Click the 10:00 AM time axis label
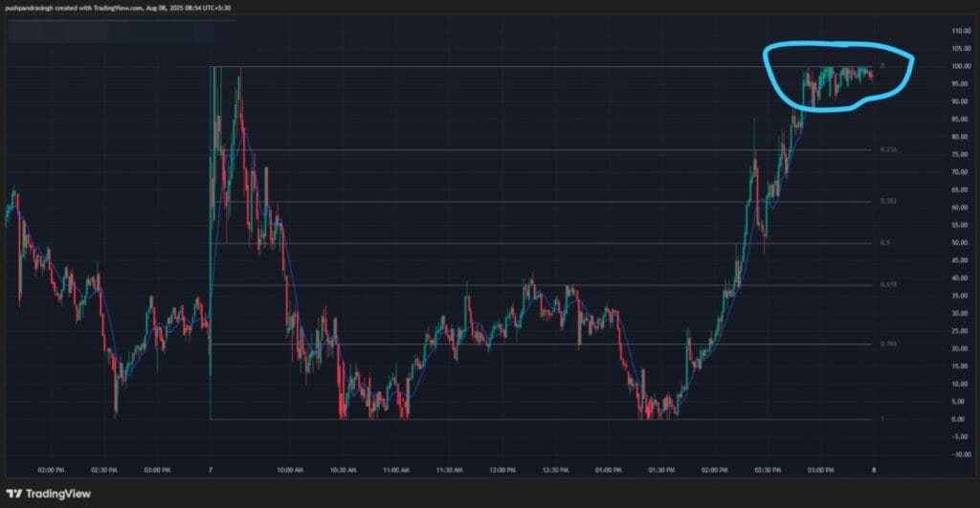This screenshot has width=980, height=508. (291, 470)
